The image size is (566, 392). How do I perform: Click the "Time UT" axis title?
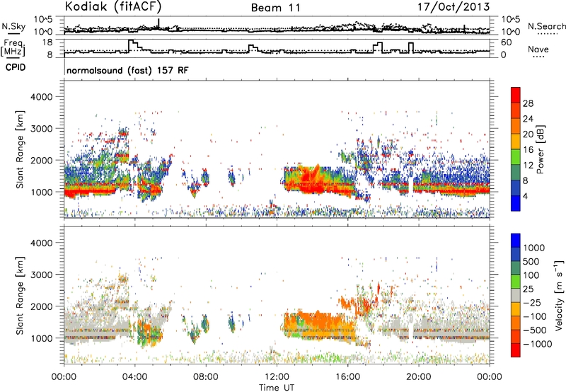point(277,388)
